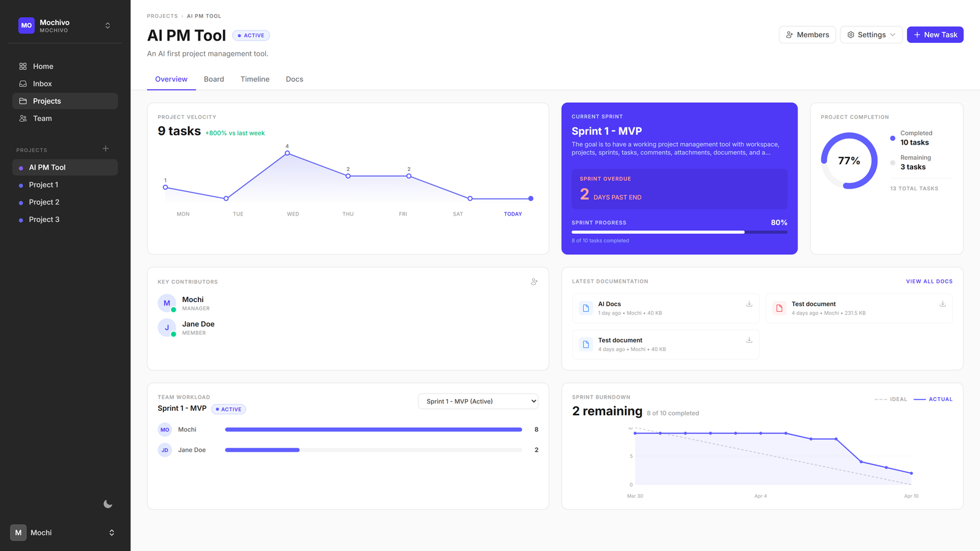Screen dimensions: 980x551
Task: Toggle the Actual series in burndown legend
Action: coord(933,399)
